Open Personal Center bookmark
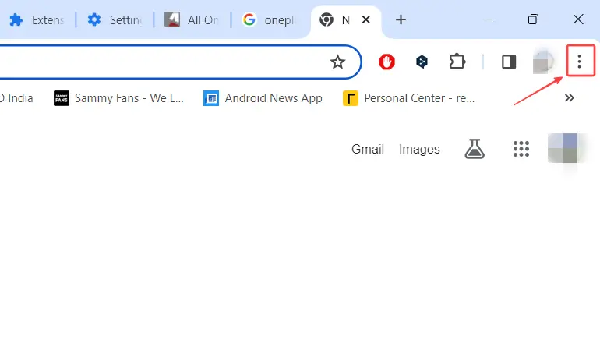 (x=409, y=98)
